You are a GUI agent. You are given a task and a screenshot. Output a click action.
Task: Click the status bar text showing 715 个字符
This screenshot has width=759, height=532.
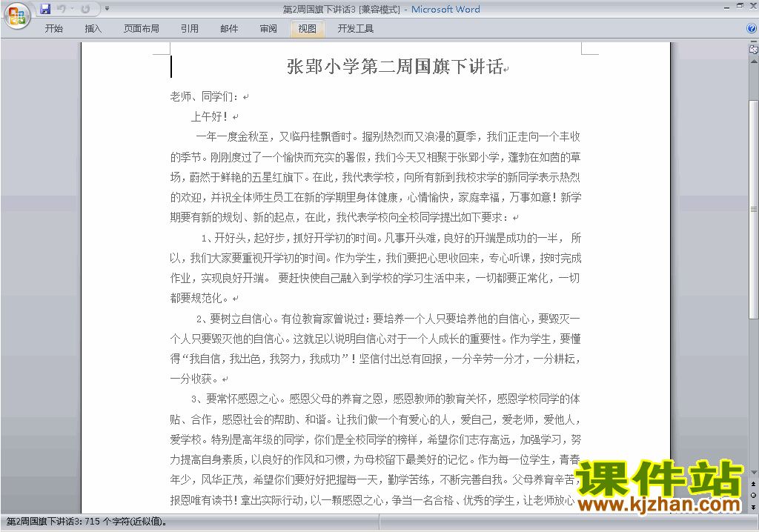coord(87,522)
